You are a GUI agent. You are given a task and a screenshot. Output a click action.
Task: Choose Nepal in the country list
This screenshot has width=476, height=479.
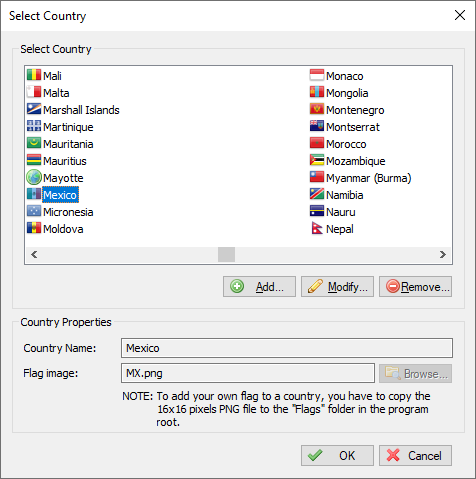[x=340, y=229]
